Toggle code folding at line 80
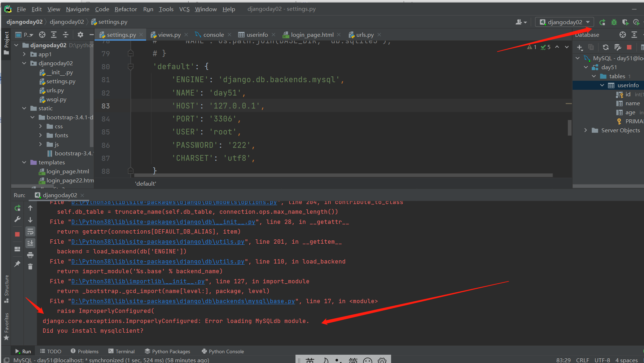 click(131, 67)
